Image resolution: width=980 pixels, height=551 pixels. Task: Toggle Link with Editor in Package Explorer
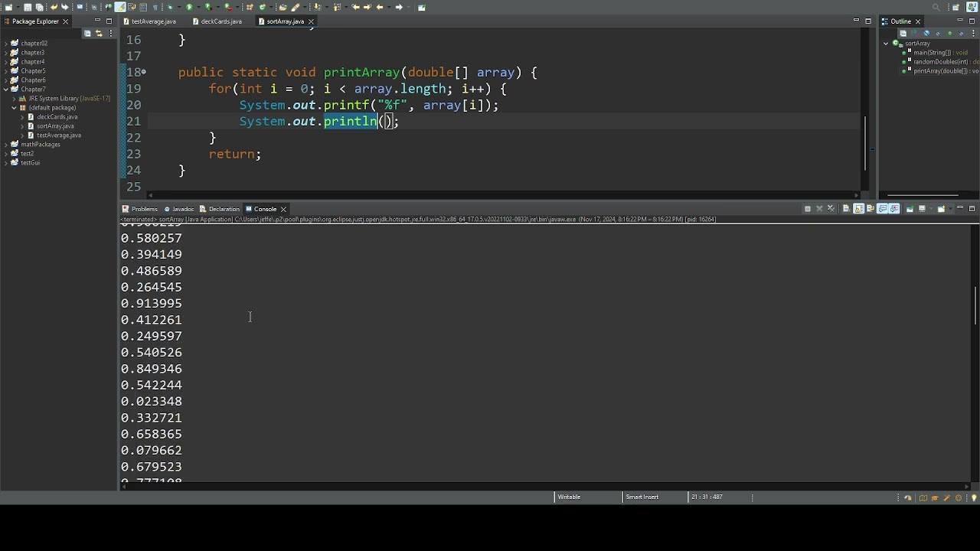pyautogui.click(x=99, y=33)
